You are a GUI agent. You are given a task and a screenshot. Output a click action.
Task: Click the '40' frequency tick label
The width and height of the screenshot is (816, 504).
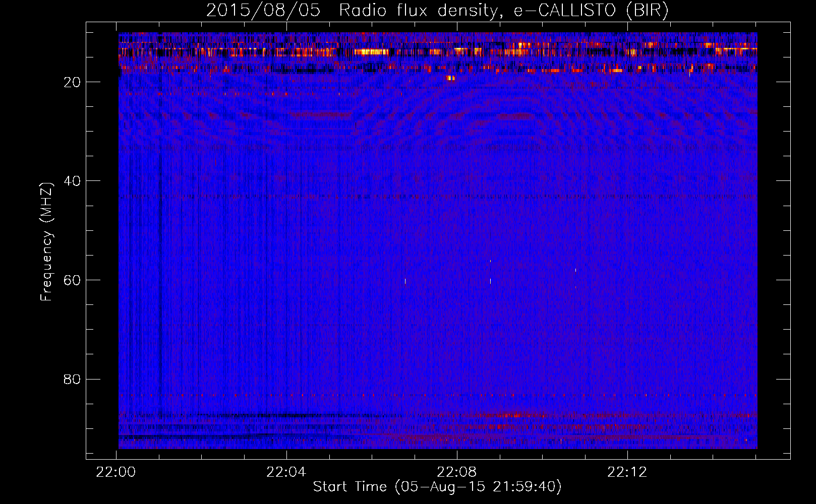click(72, 181)
